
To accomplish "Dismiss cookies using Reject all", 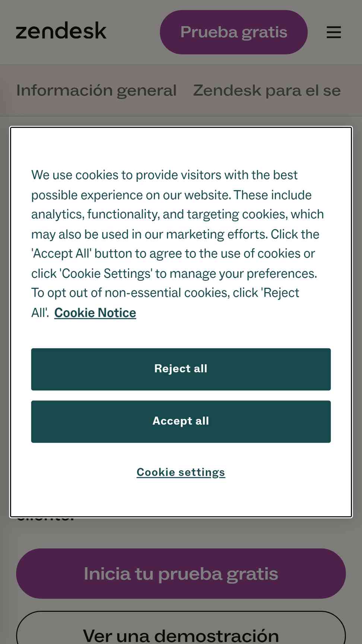I will click(181, 369).
